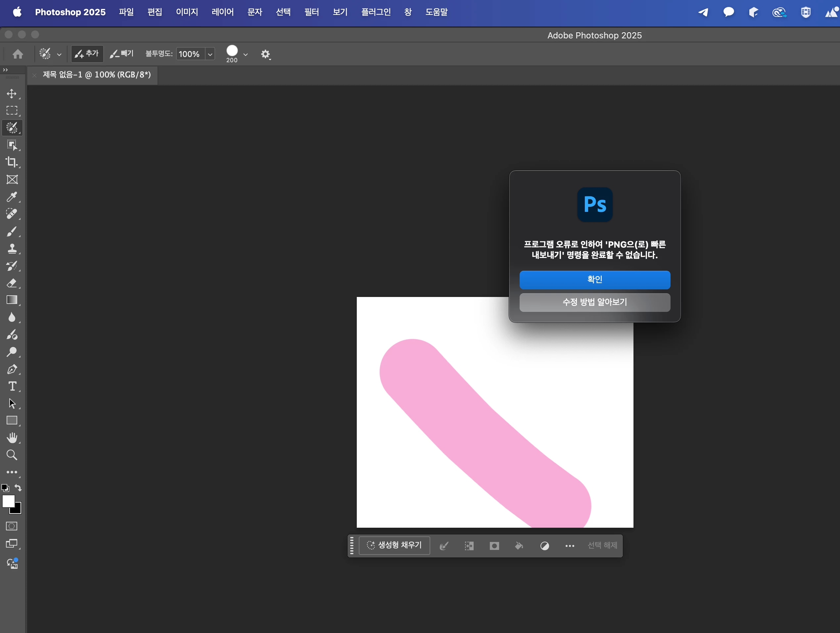This screenshot has width=840, height=633.
Task: Select the Horizontal Type tool
Action: tap(12, 386)
